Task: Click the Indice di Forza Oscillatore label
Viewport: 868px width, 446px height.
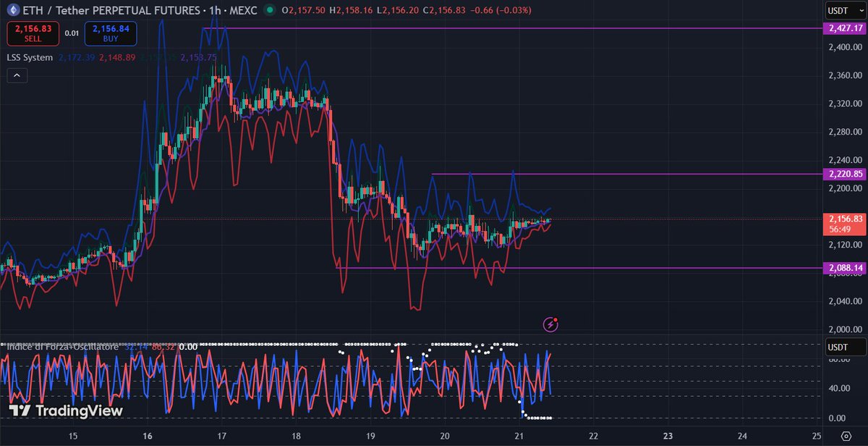Action: (62, 347)
